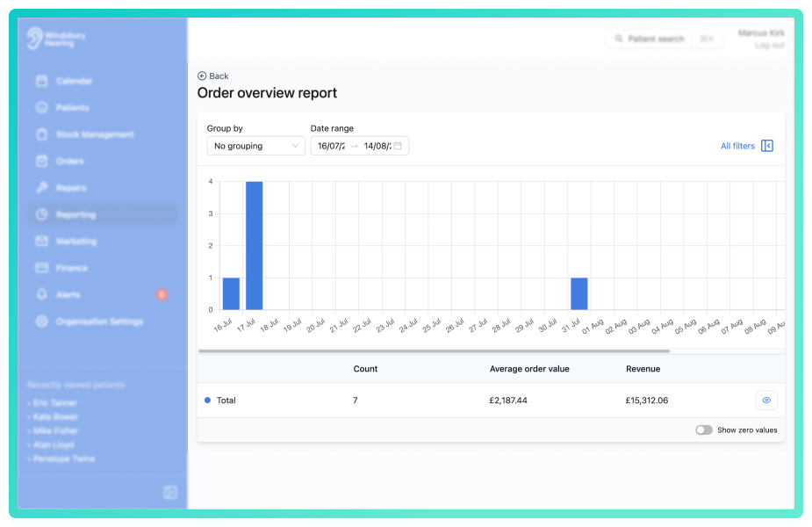Open Finance section in sidebar

point(71,268)
